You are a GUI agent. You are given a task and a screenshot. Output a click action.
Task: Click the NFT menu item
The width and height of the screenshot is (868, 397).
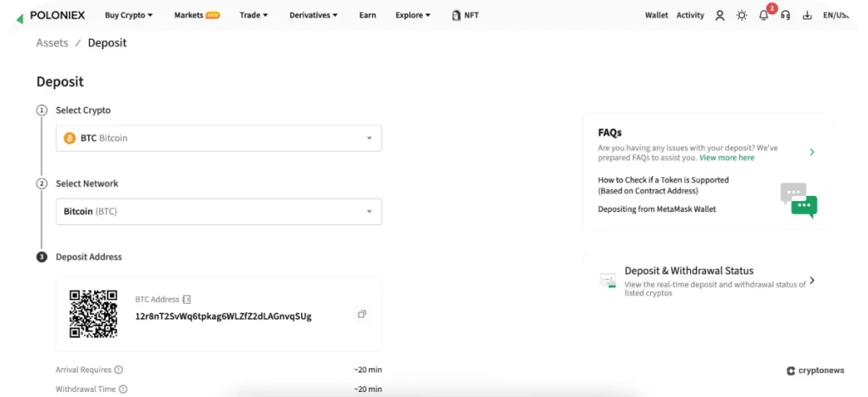(x=465, y=15)
